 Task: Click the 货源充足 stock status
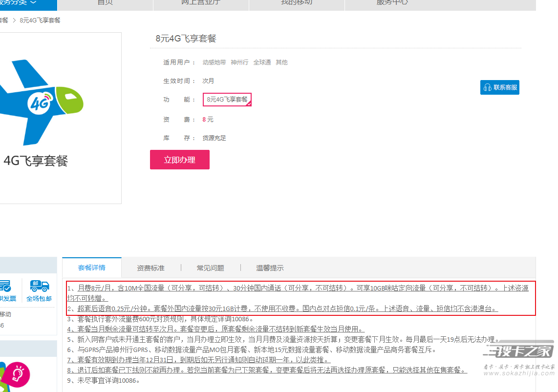pyautogui.click(x=214, y=138)
